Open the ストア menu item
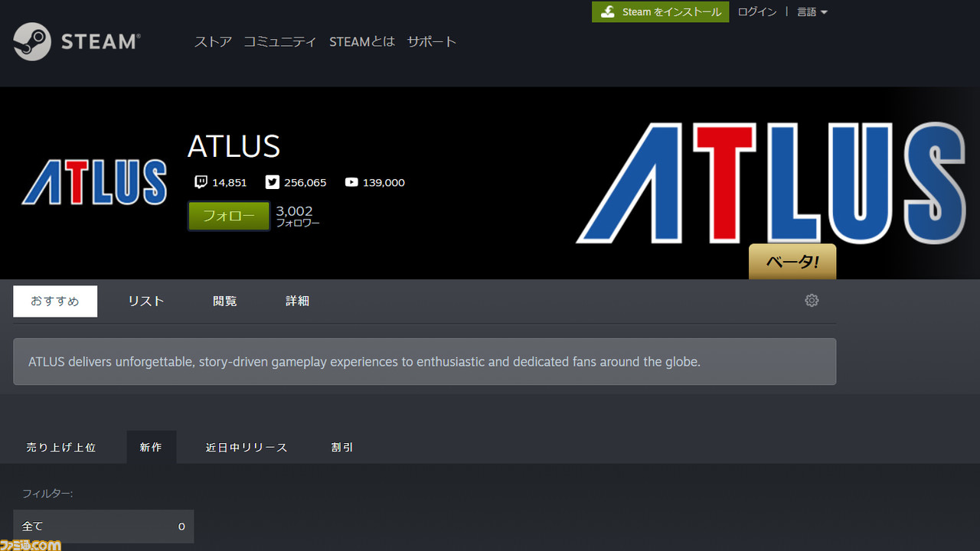The width and height of the screenshot is (980, 551). tap(212, 41)
